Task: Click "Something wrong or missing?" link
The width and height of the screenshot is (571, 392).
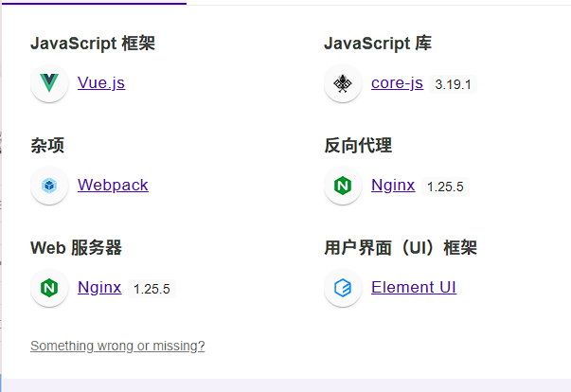Action: 117,346
